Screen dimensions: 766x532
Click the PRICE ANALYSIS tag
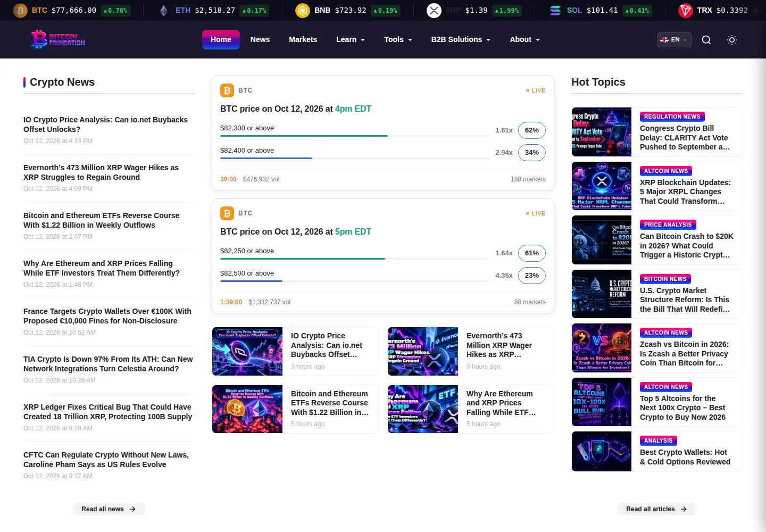point(668,225)
